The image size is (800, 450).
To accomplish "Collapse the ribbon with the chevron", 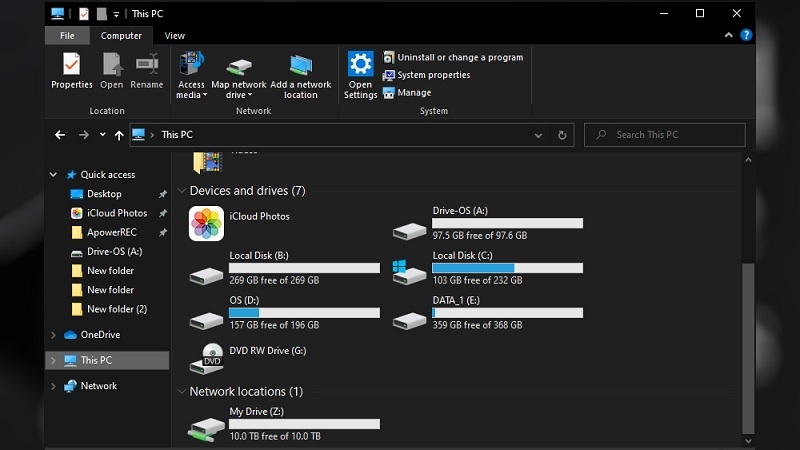I will (729, 35).
